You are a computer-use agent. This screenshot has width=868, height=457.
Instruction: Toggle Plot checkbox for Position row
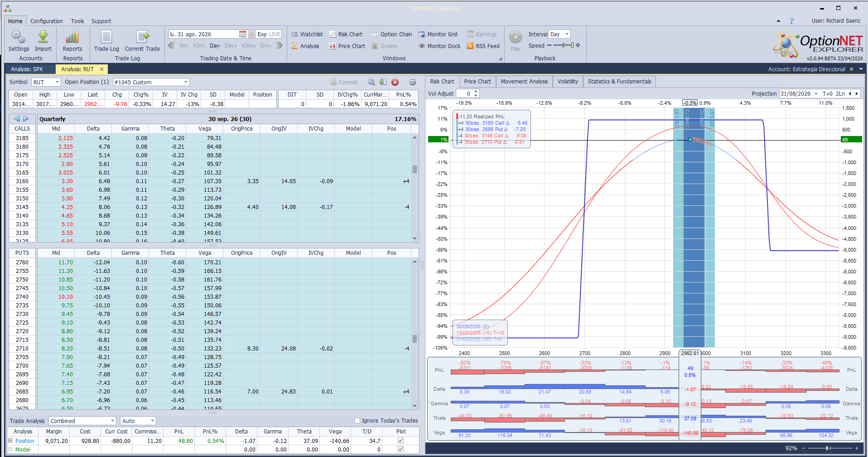point(400,441)
